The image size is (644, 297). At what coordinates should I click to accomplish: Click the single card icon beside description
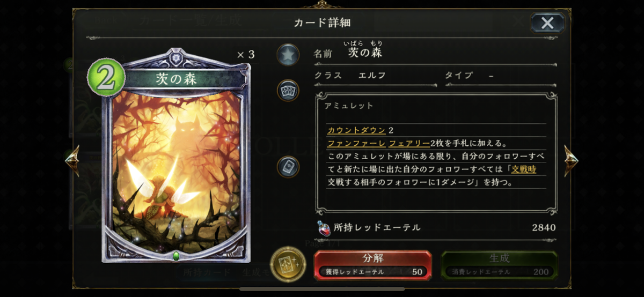(x=288, y=167)
